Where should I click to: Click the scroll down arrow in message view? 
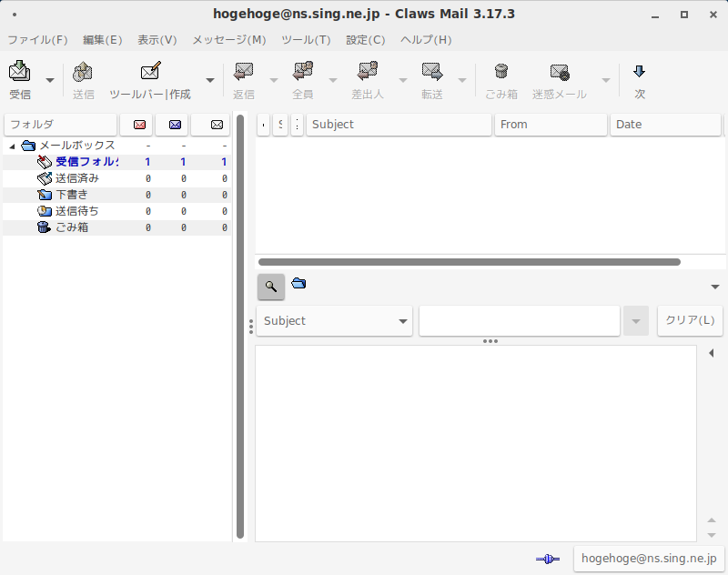[712, 535]
